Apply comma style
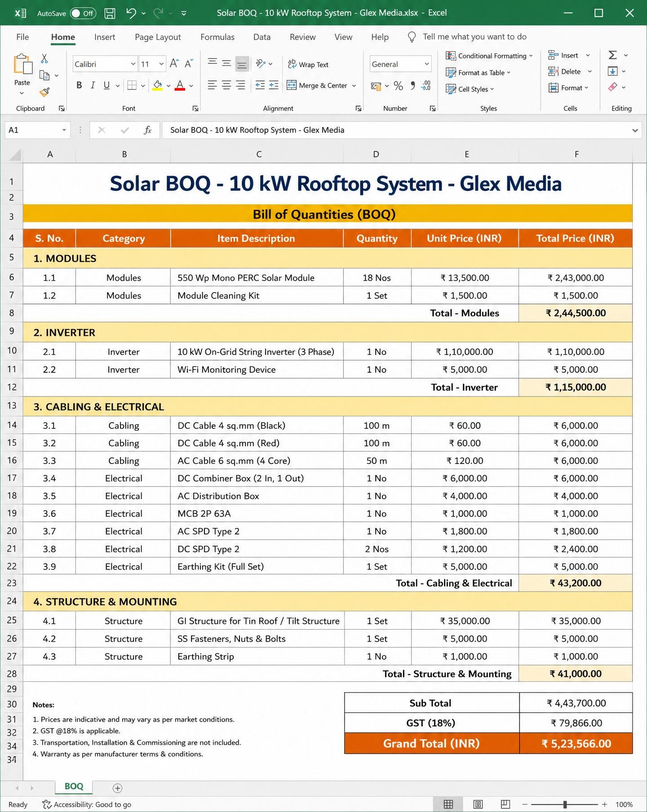This screenshot has width=647, height=812. [412, 86]
